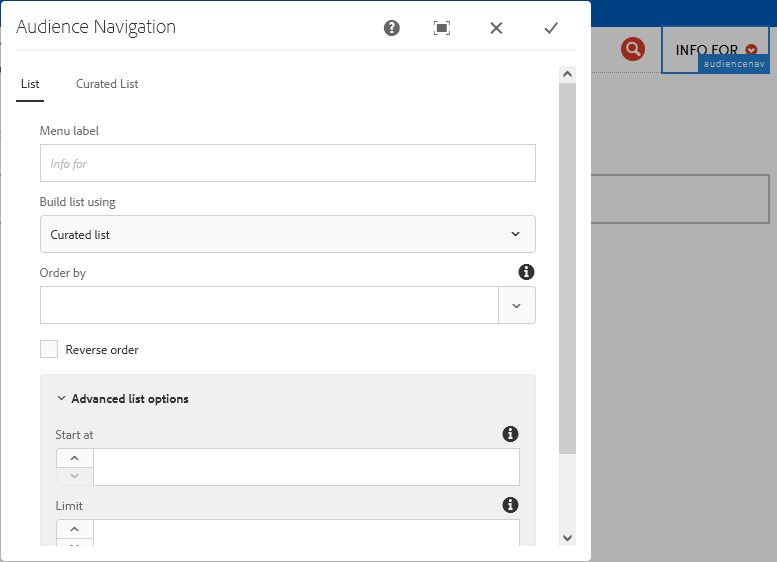Viewport: 777px width, 562px height.
Task: Open the Build list using dropdown
Action: 287,234
